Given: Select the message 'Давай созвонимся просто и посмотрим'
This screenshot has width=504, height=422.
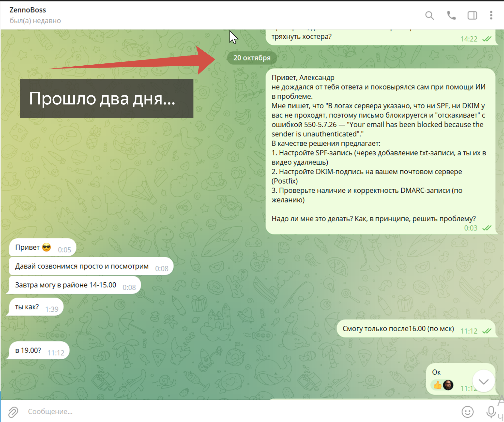Looking at the screenshot, I should [82, 266].
